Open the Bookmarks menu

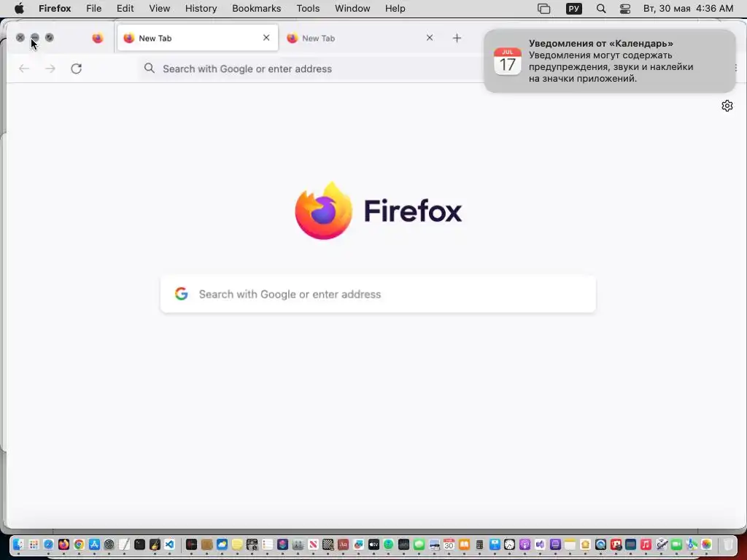(x=256, y=9)
